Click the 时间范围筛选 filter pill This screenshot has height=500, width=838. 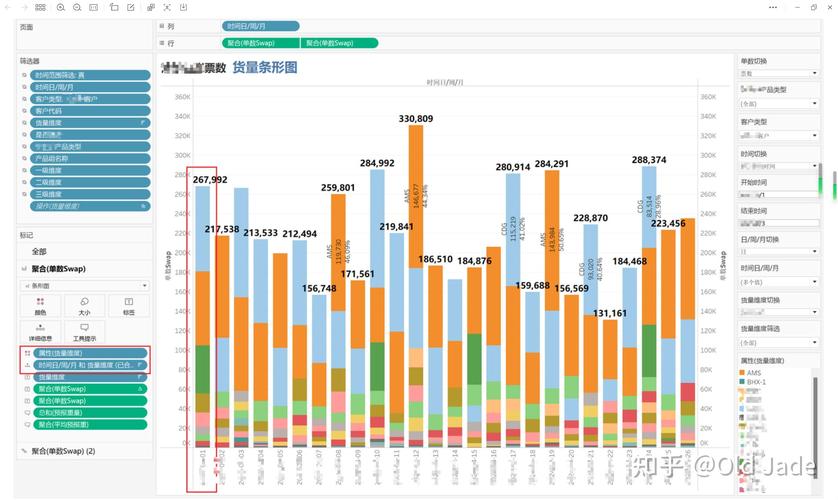click(90, 75)
